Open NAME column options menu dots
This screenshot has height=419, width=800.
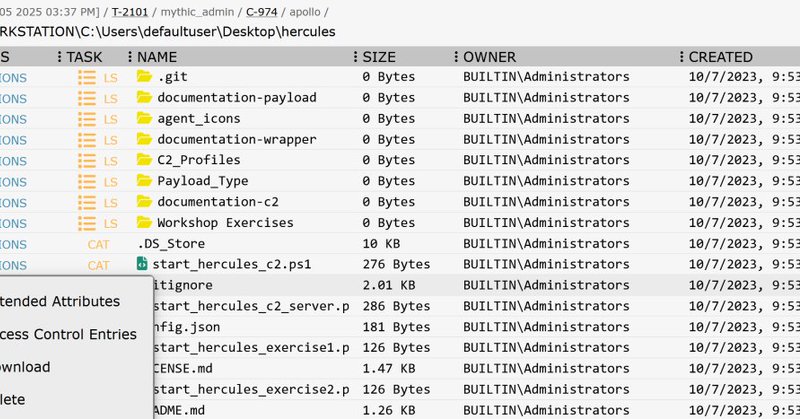[130, 57]
